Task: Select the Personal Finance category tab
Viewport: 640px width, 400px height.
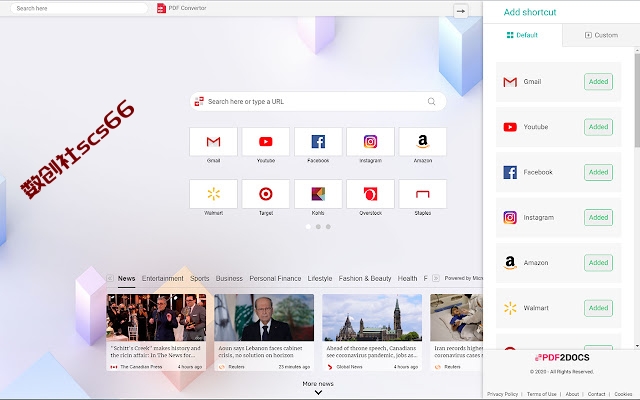Action: pos(275,278)
